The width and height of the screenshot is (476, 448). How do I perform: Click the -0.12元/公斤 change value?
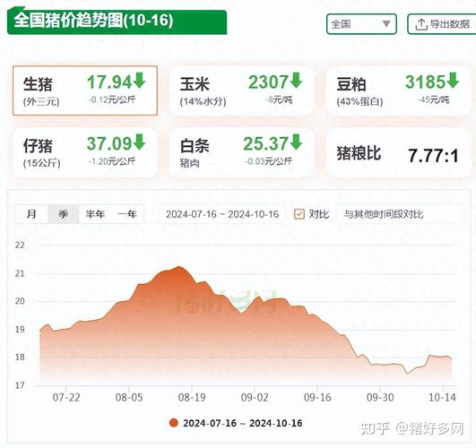tap(112, 99)
